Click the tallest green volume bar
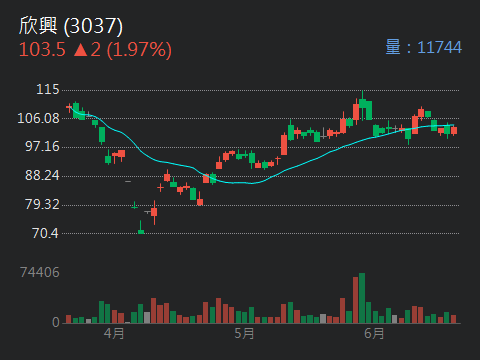Screen dimensions: 480x360 (x=362, y=298)
